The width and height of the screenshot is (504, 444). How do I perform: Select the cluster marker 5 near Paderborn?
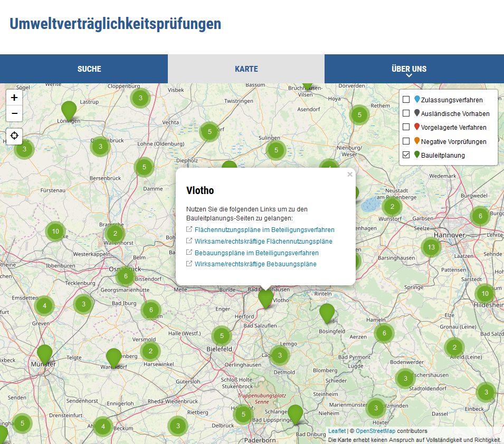point(242,415)
